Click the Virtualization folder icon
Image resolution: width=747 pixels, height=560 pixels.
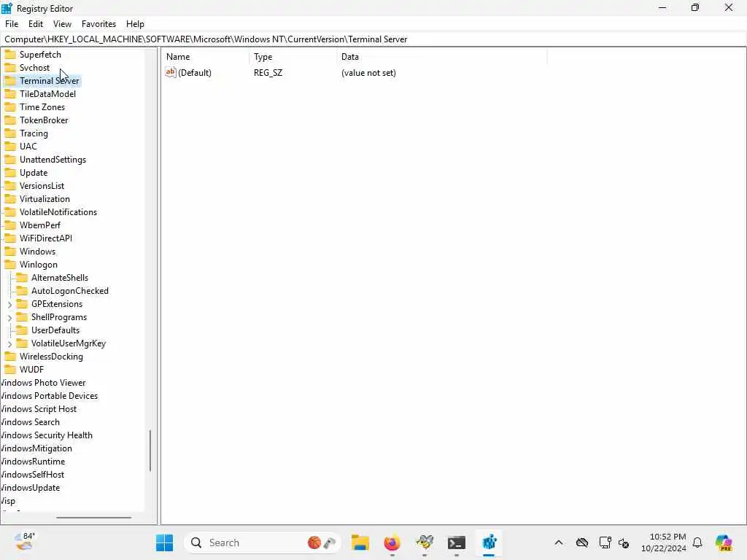[10, 199]
